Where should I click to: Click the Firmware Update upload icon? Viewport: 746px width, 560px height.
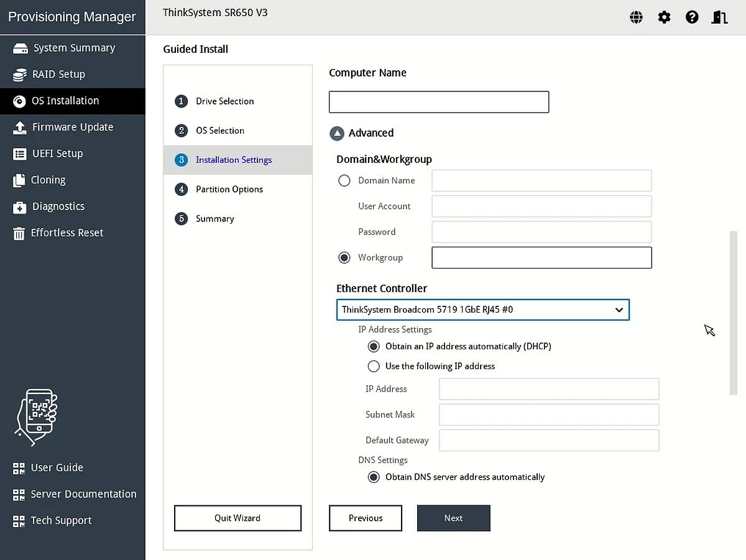(21, 127)
